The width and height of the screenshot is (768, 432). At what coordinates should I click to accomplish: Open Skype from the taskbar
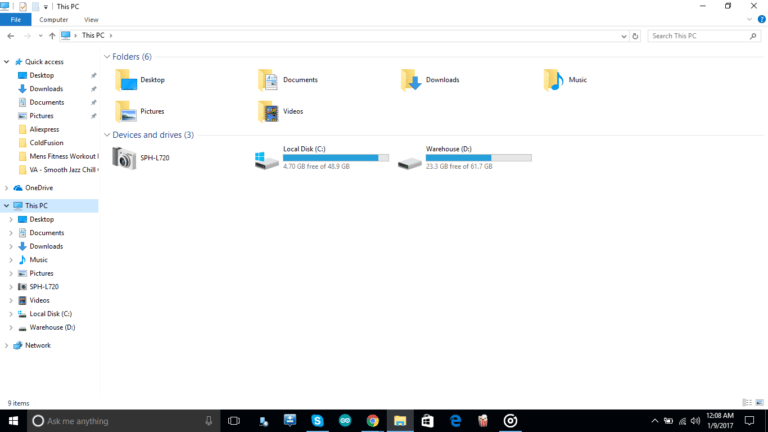coord(317,421)
